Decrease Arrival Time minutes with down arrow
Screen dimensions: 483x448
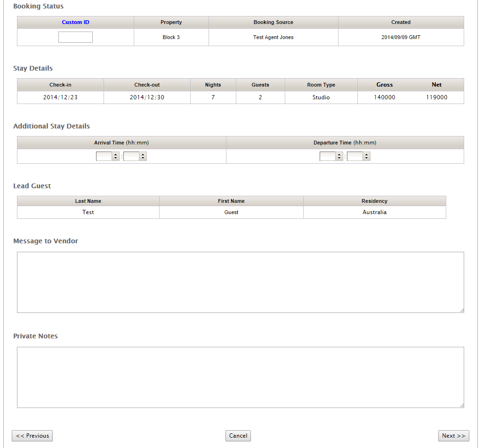(143, 158)
